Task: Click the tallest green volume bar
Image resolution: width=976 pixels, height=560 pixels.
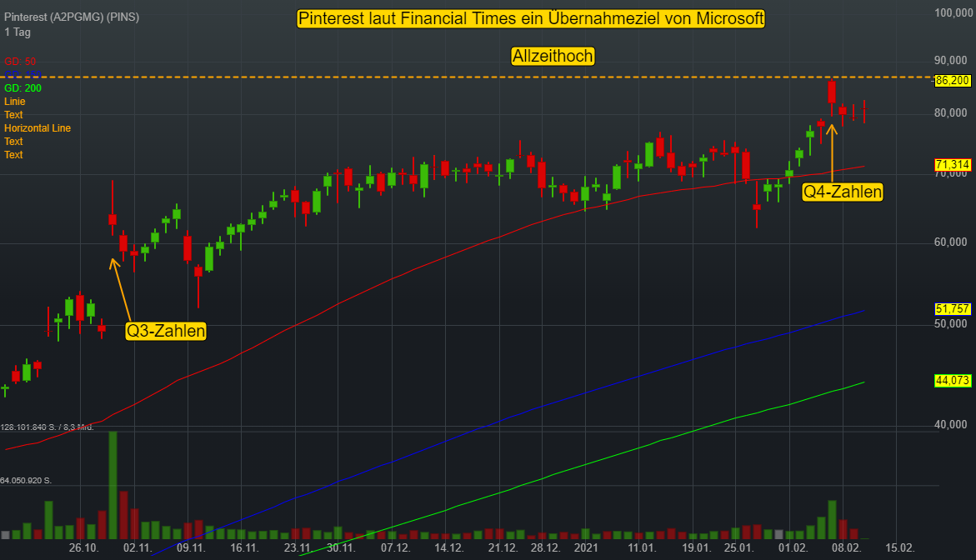Action: [113, 485]
